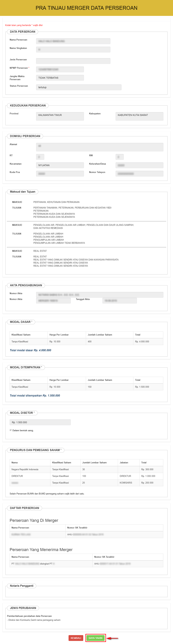Click the Nama Singkatan input field
The width and height of the screenshot is (173, 644).
pyautogui.click(x=73, y=50)
